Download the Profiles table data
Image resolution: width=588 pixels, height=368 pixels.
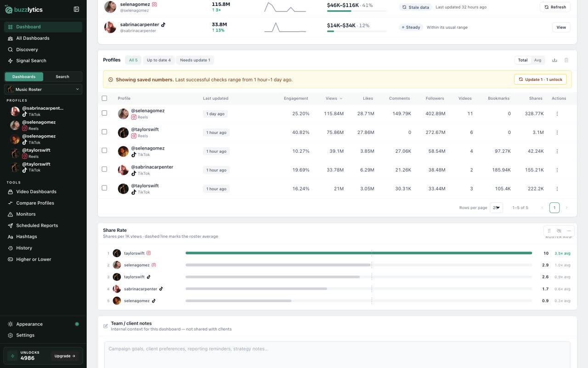click(x=554, y=60)
